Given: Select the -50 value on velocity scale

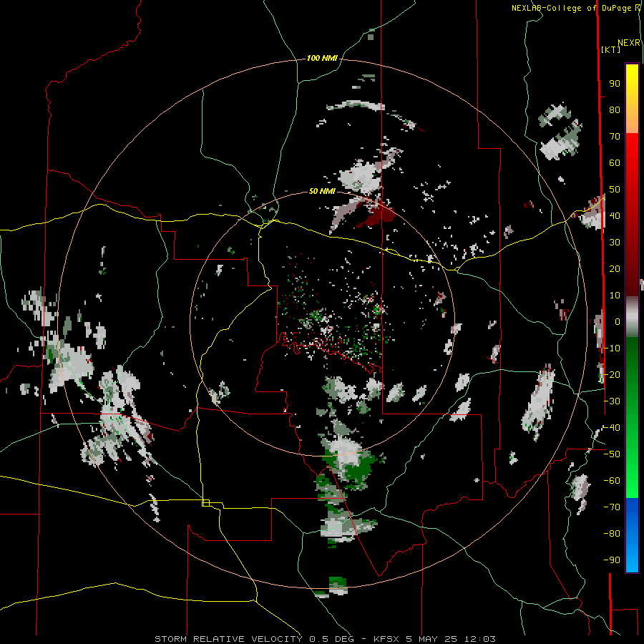Looking at the screenshot, I should point(612,454).
